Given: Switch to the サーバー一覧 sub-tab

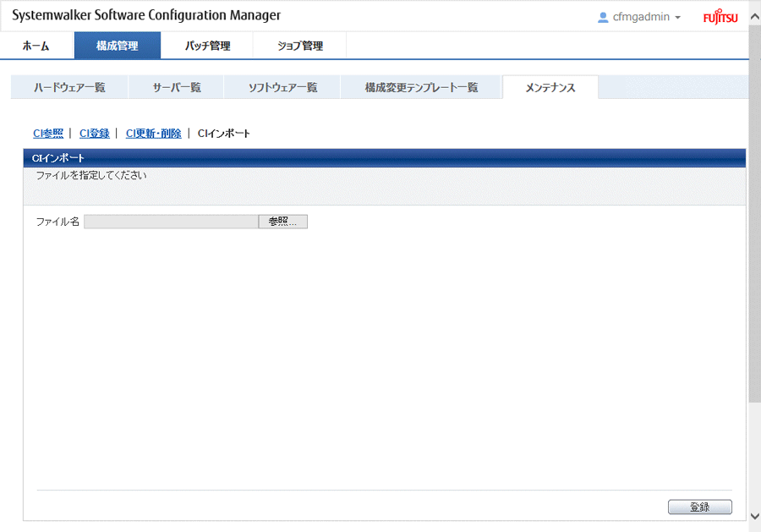Looking at the screenshot, I should [x=177, y=87].
